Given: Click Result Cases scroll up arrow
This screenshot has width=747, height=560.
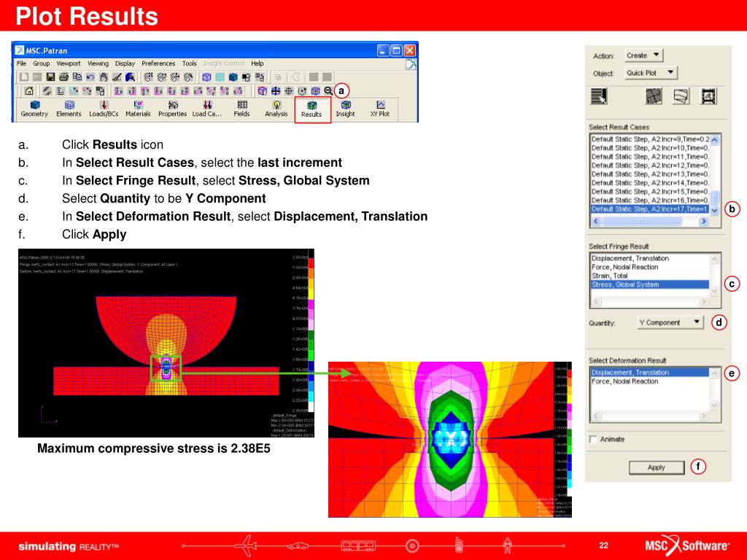Looking at the screenshot, I should pyautogui.click(x=715, y=139).
